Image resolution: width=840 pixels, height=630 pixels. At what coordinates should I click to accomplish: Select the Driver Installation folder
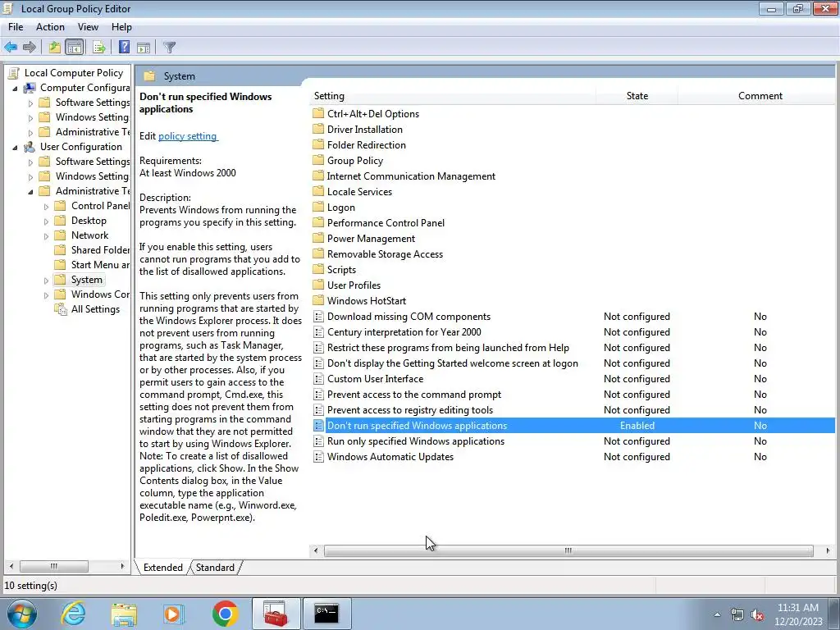[x=364, y=129]
